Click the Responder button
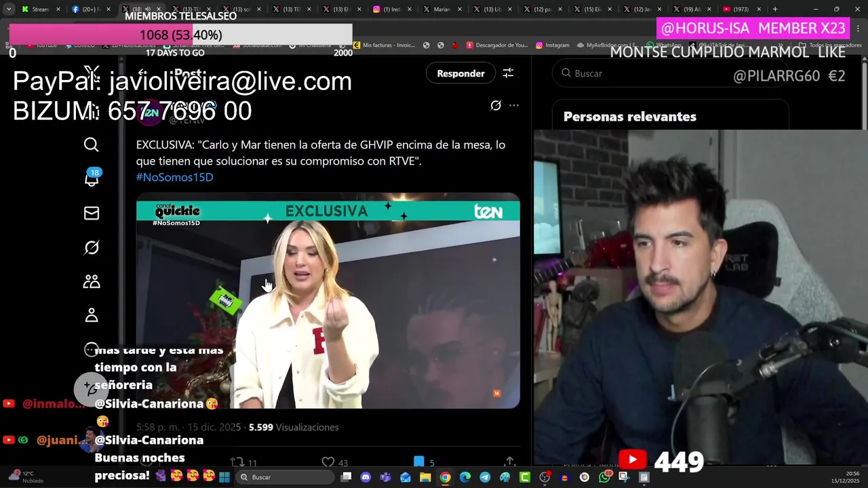868x488 pixels. coord(460,73)
